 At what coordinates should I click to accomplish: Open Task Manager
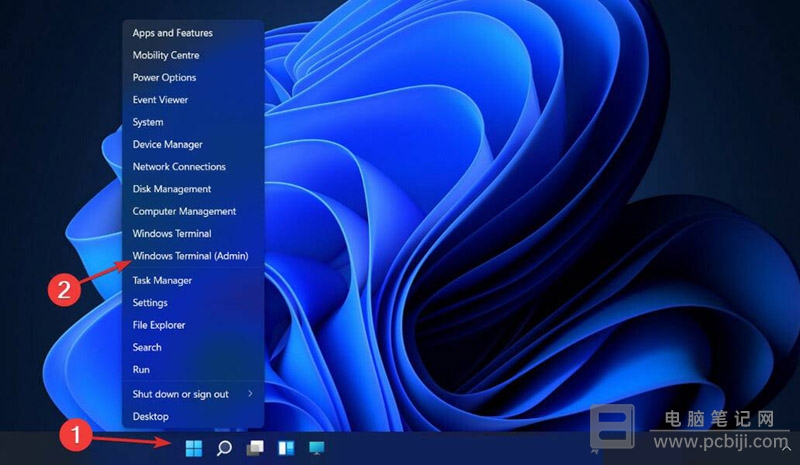162,280
